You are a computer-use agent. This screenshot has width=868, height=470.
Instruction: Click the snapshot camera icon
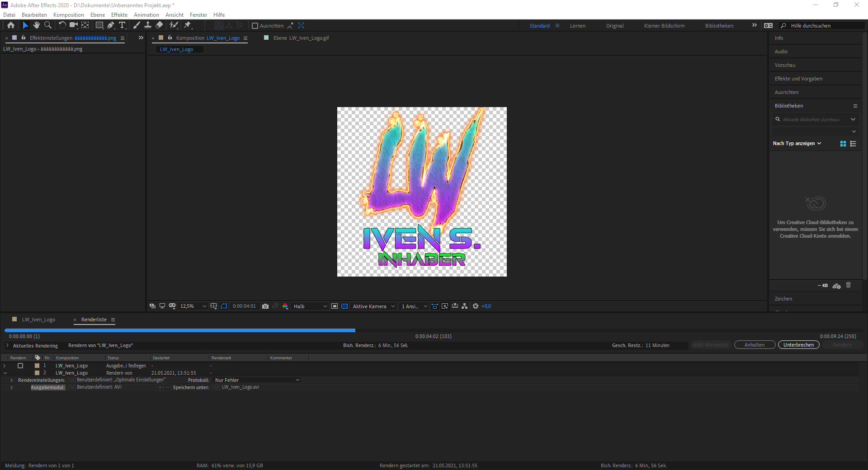(265, 306)
